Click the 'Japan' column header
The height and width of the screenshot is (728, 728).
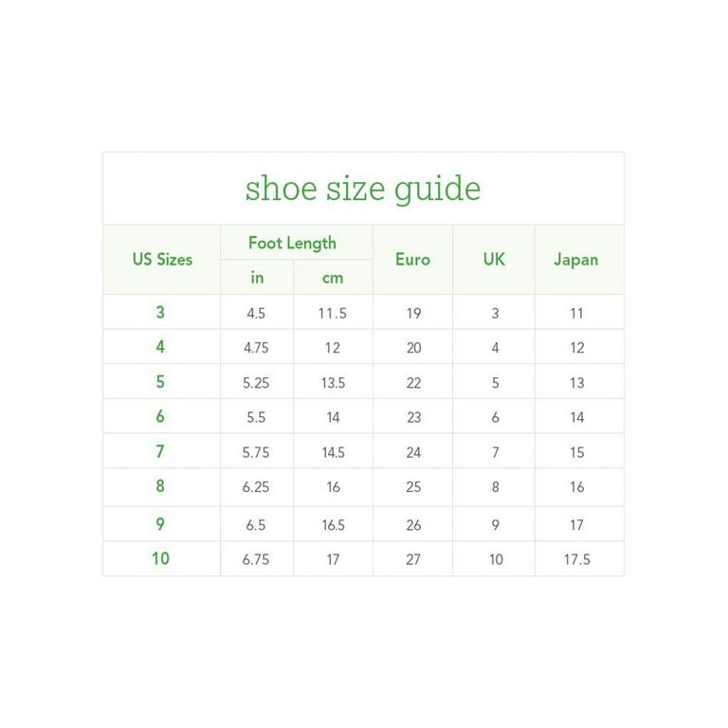tap(575, 260)
